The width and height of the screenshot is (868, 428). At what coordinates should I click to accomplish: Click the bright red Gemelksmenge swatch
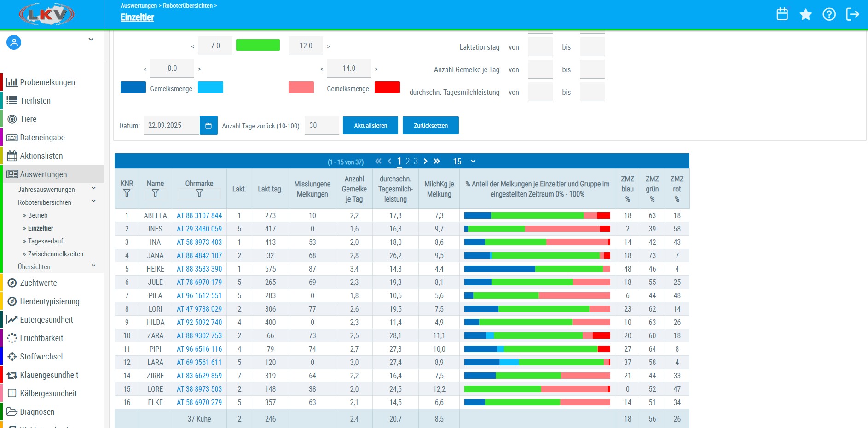387,87
